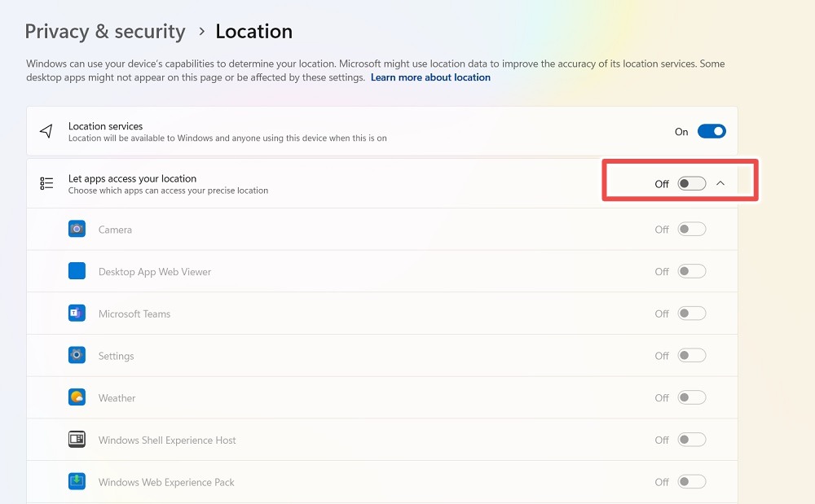The width and height of the screenshot is (815, 504).
Task: Select the Windows Shell Experience Host icon
Action: click(x=77, y=439)
